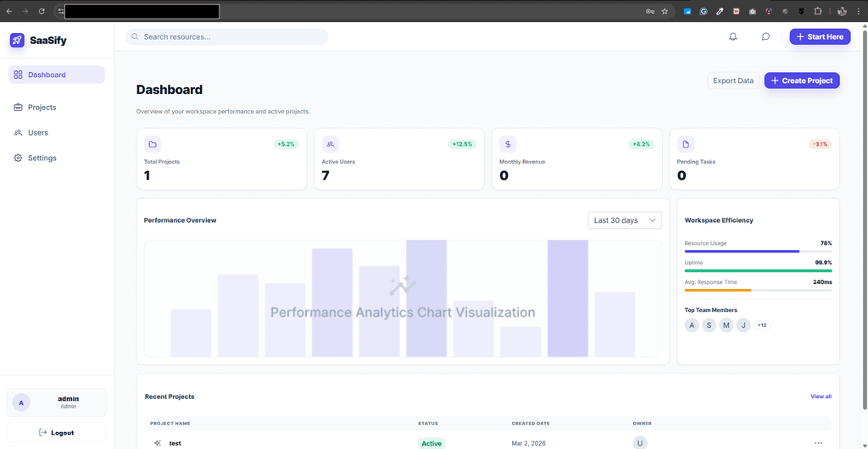Select Users in the sidebar

[x=38, y=133]
